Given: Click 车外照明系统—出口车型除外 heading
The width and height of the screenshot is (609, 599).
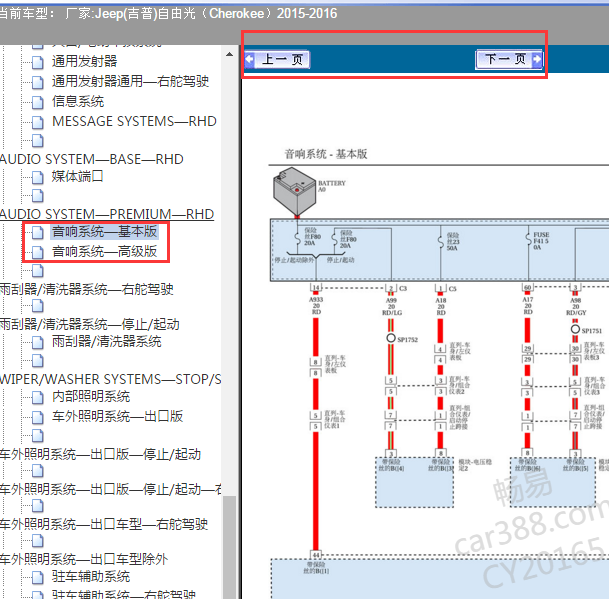Looking at the screenshot, I should (84, 559).
